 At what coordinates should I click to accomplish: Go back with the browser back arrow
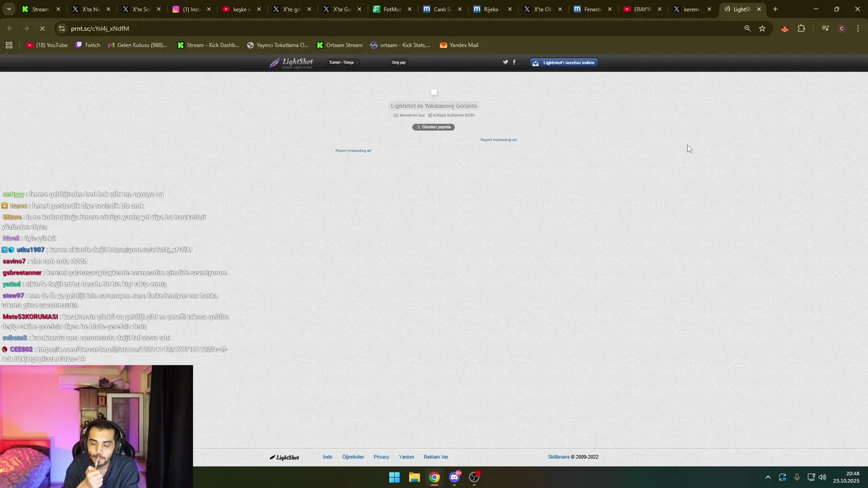click(9, 28)
